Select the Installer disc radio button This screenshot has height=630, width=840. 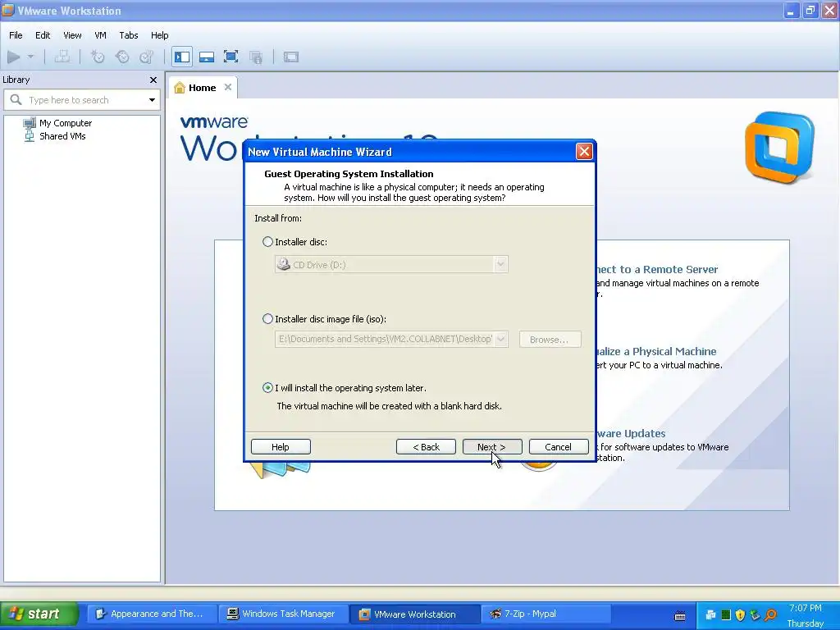(267, 242)
